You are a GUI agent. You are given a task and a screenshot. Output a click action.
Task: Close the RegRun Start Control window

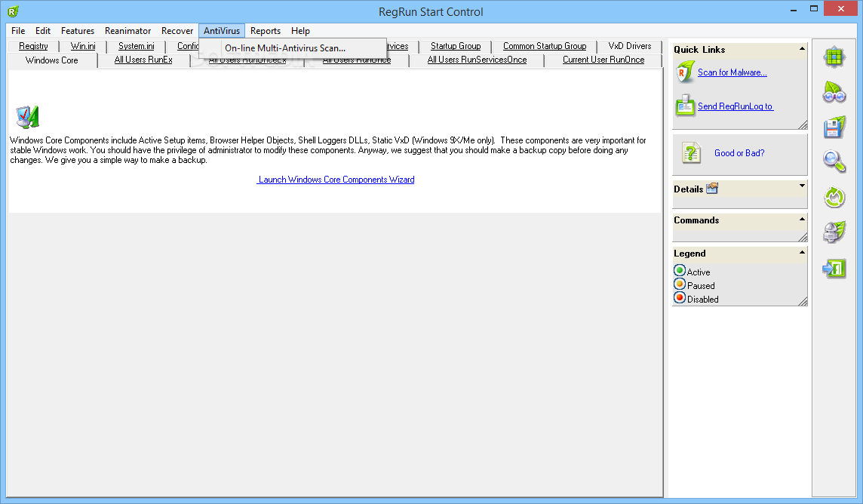840,9
